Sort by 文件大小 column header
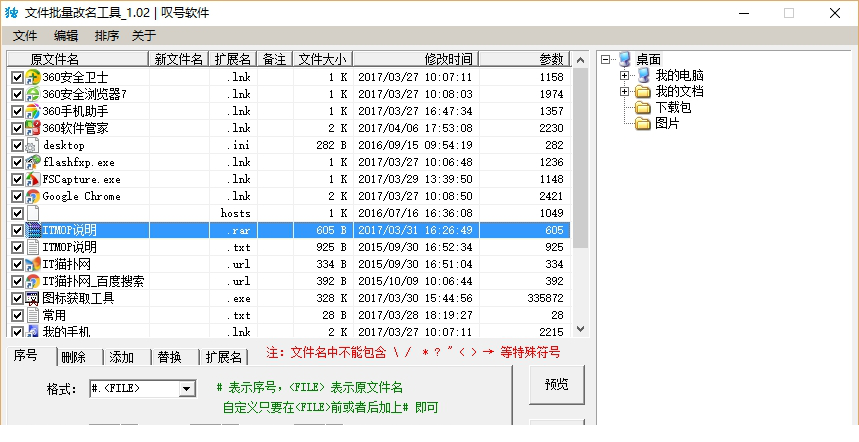 click(323, 59)
